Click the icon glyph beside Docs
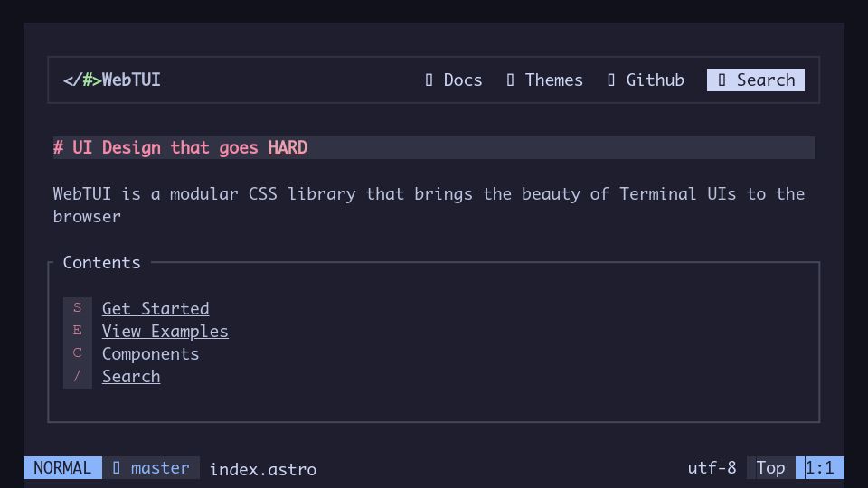This screenshot has width=868, height=488. pyautogui.click(x=429, y=80)
